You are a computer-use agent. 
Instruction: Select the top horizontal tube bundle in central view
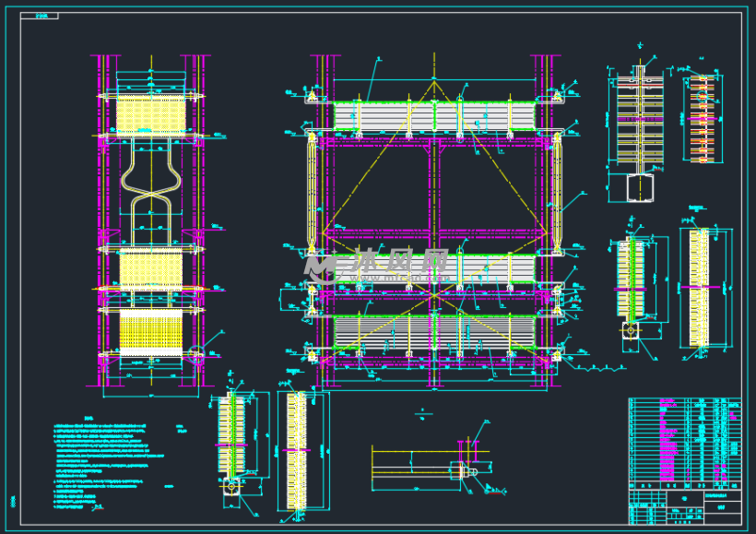click(434, 116)
